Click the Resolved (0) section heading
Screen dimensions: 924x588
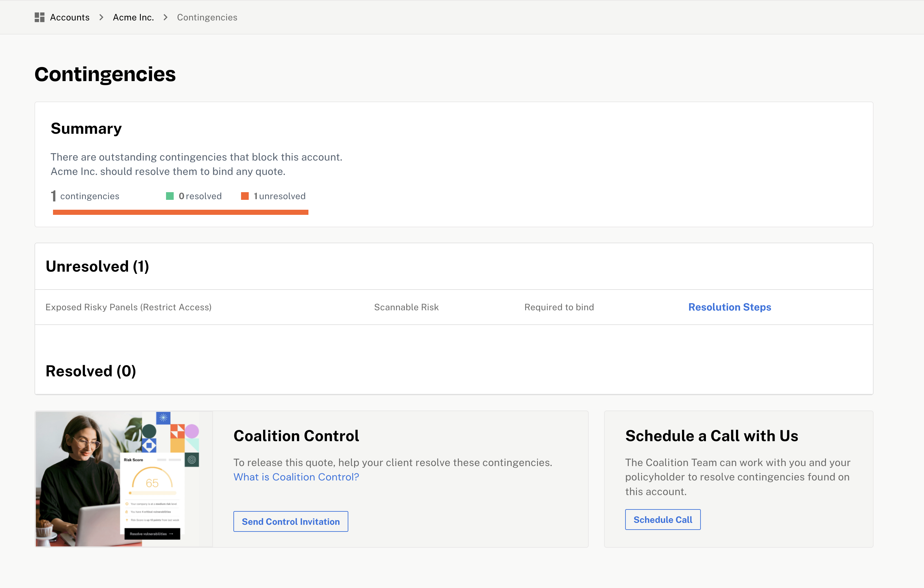coord(91,371)
